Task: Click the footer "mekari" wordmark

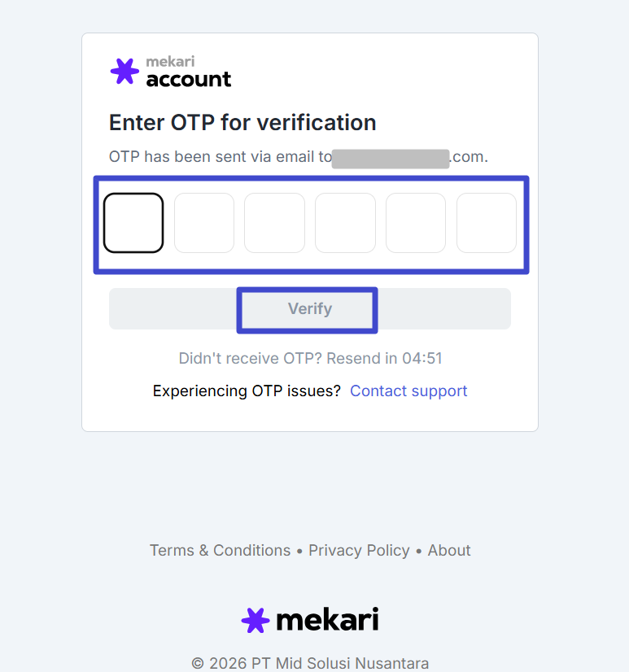Action: (327, 620)
